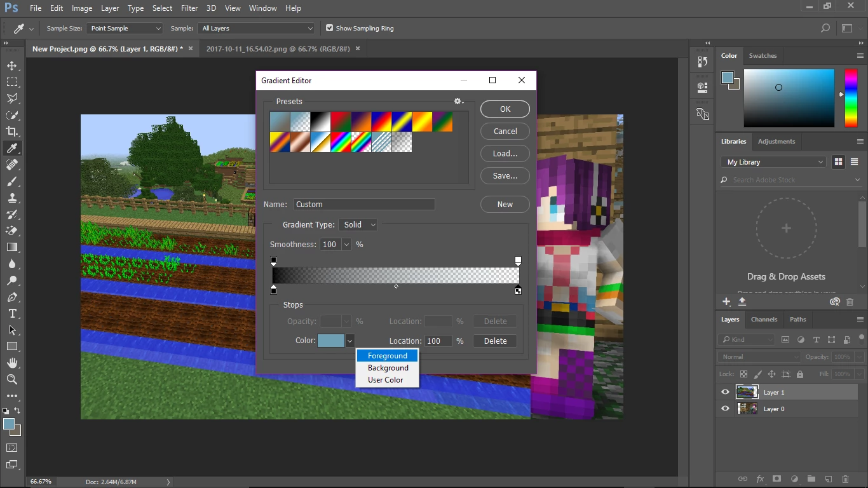Click Cancel in Gradient Editor
Viewport: 868px width, 488px height.
[x=505, y=132]
